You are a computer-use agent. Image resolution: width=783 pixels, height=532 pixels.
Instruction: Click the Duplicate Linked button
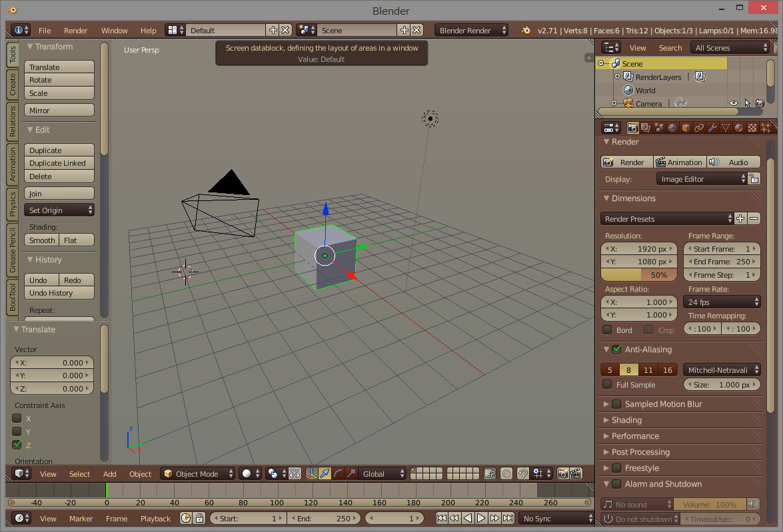[59, 163]
